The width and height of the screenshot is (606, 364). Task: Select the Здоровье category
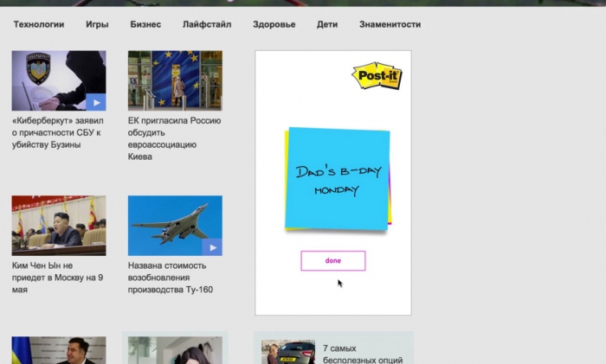[x=274, y=24]
